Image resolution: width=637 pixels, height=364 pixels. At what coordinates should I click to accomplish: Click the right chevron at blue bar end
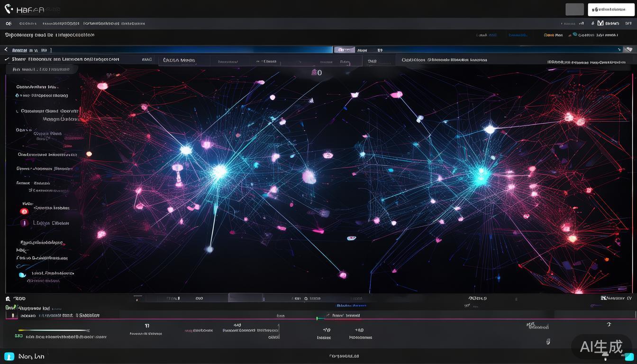pyautogui.click(x=619, y=49)
